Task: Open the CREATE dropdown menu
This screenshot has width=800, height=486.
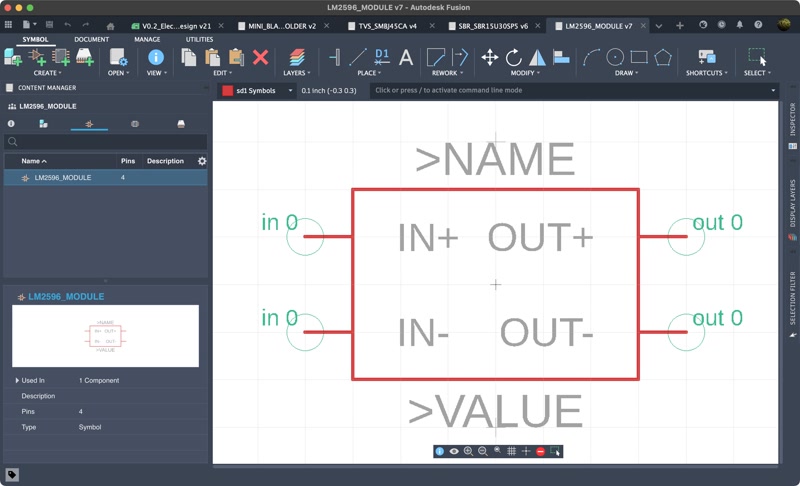Action: (47, 73)
